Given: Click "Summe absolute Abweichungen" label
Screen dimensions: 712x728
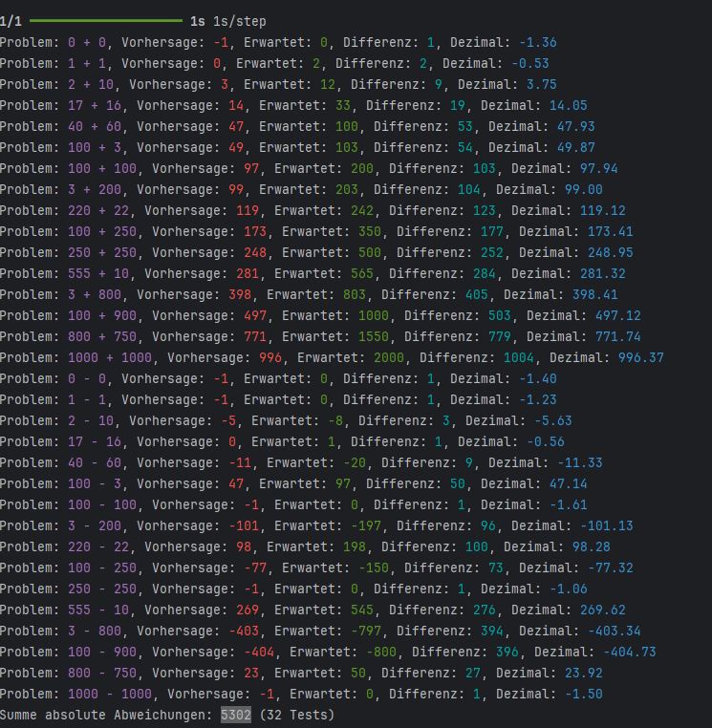Looking at the screenshot, I should [105, 715].
